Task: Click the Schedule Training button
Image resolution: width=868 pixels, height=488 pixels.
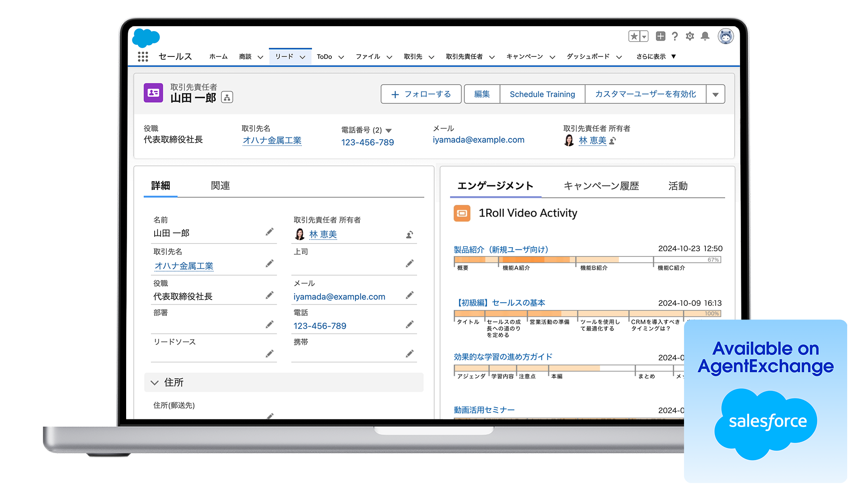Action: [542, 94]
